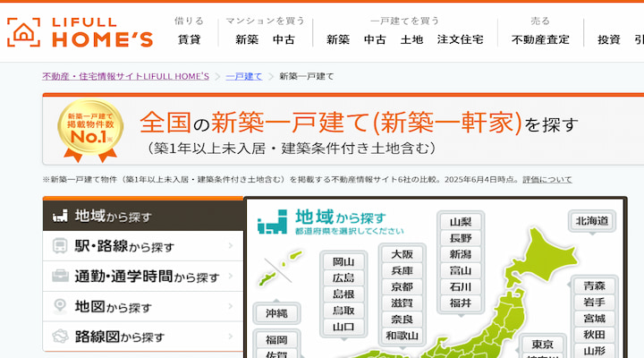Select 大阪 prefecture button

tap(402, 254)
